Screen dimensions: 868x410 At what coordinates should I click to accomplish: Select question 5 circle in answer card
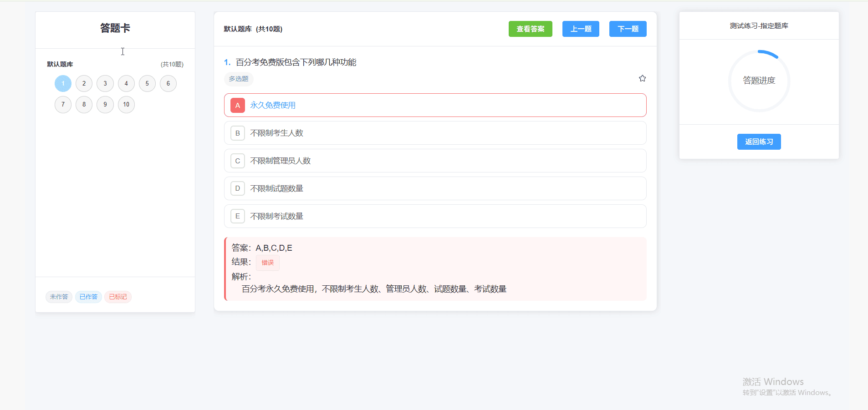click(147, 83)
